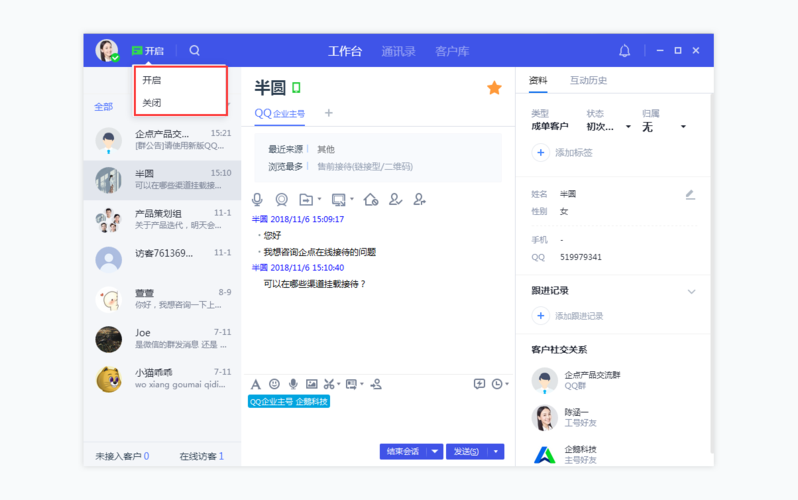
Task: Select 关闭 in the reception status menu
Action: pyautogui.click(x=152, y=103)
